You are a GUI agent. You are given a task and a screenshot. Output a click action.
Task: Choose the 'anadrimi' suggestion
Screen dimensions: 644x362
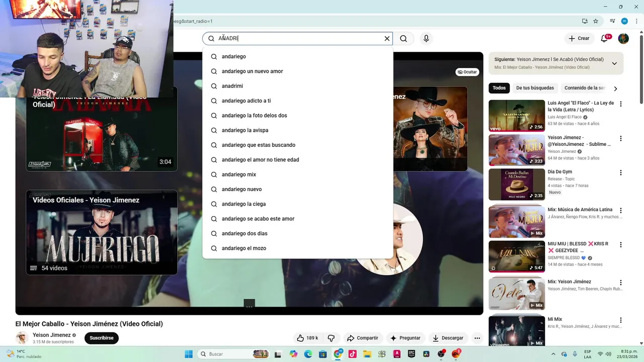[298, 86]
